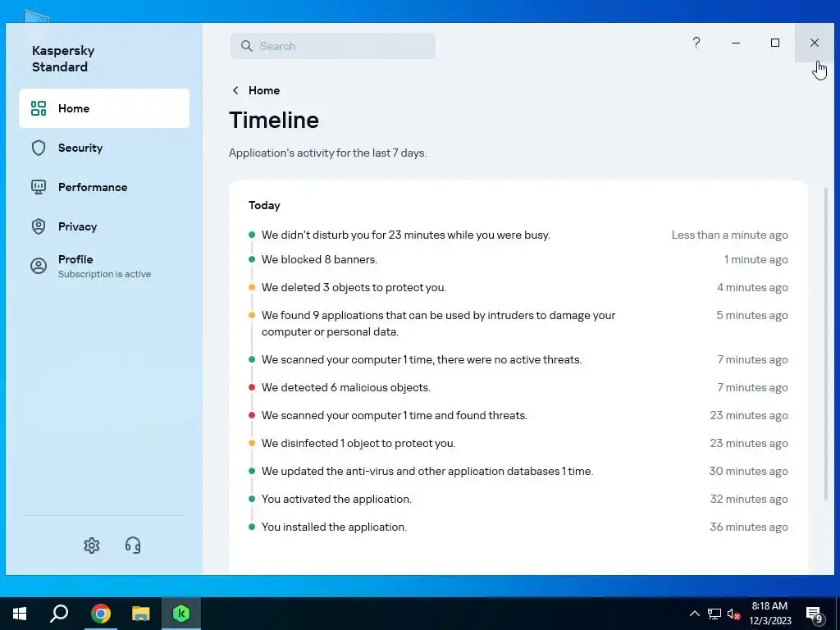Open settings via the gear icon
The width and height of the screenshot is (840, 630).
coord(92,546)
